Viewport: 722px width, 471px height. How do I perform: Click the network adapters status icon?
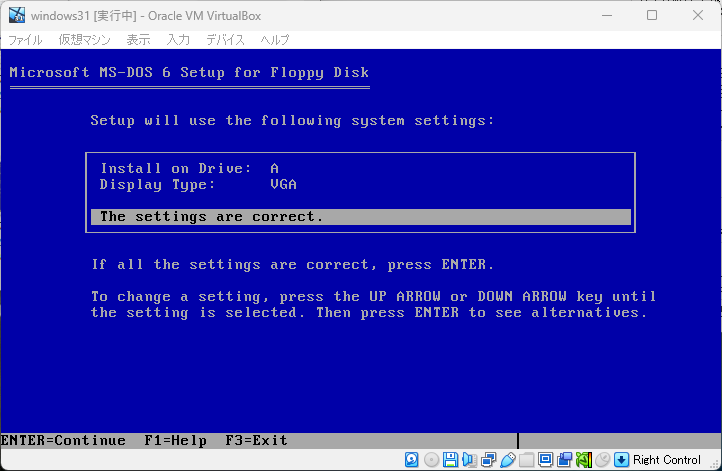click(x=488, y=459)
